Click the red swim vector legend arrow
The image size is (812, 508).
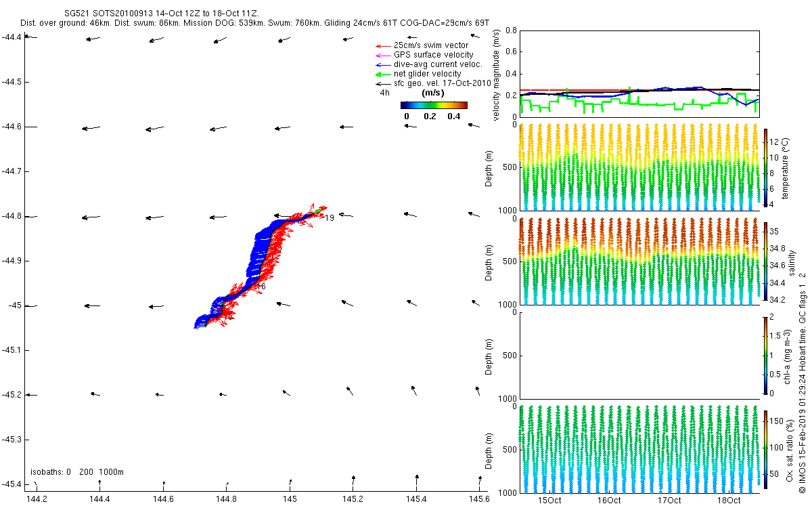[382, 45]
